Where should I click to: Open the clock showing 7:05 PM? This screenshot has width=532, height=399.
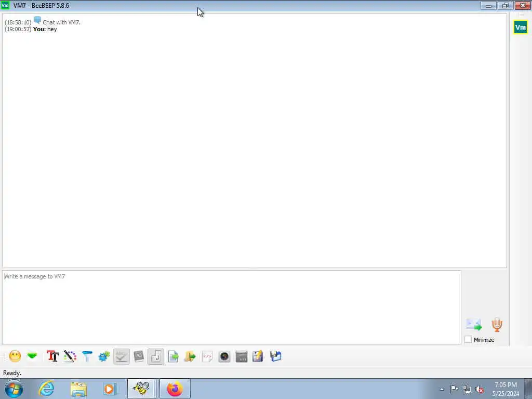[x=506, y=385]
